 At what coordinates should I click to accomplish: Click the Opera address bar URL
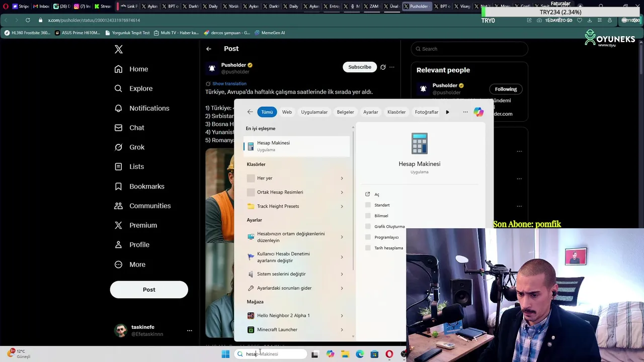tap(94, 20)
